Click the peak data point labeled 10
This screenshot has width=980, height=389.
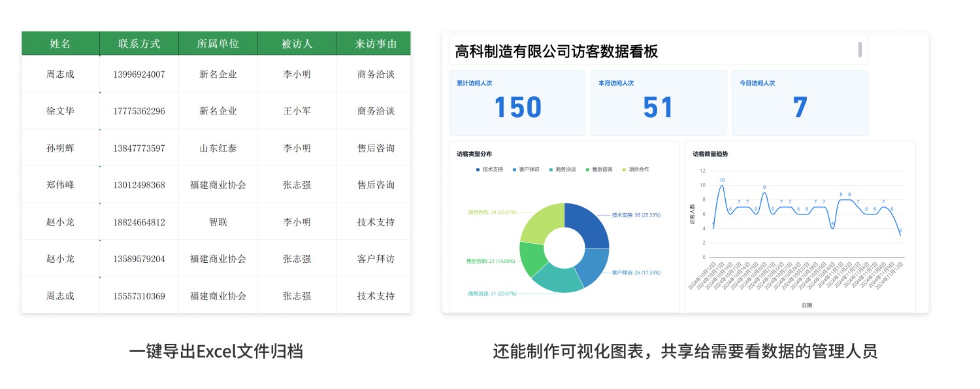click(x=721, y=186)
